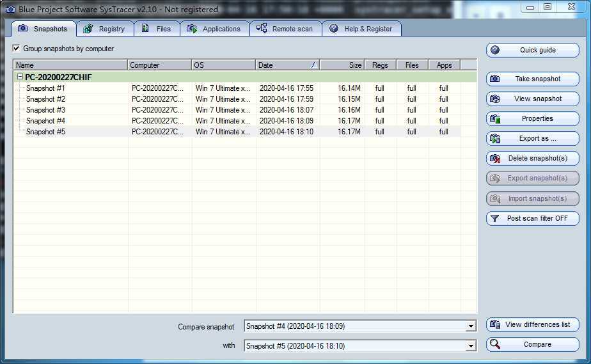This screenshot has width=591, height=364.
Task: Click the Snapshots tab camera icon
Action: tap(22, 28)
